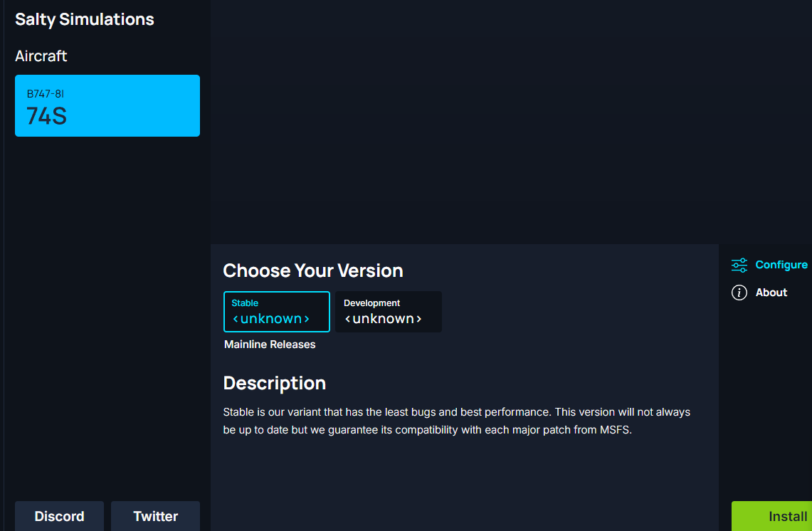Choose the B747-8I 74S aircraft card

click(x=107, y=105)
